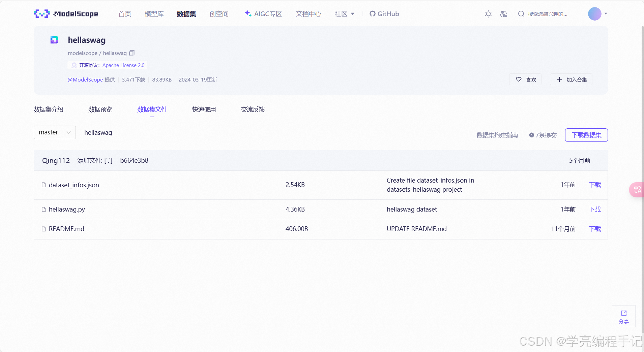Open GitHub via the GitHub icon
This screenshot has height=352, width=644.
372,14
